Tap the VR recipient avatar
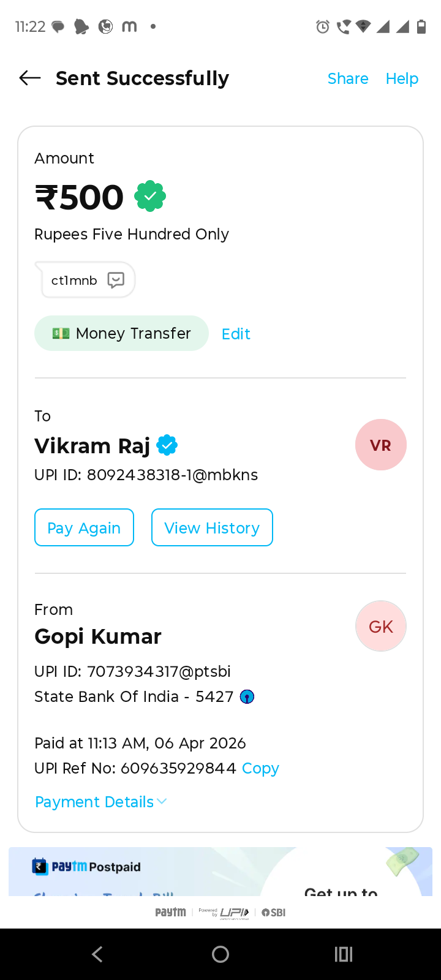The image size is (441, 980). [x=380, y=445]
